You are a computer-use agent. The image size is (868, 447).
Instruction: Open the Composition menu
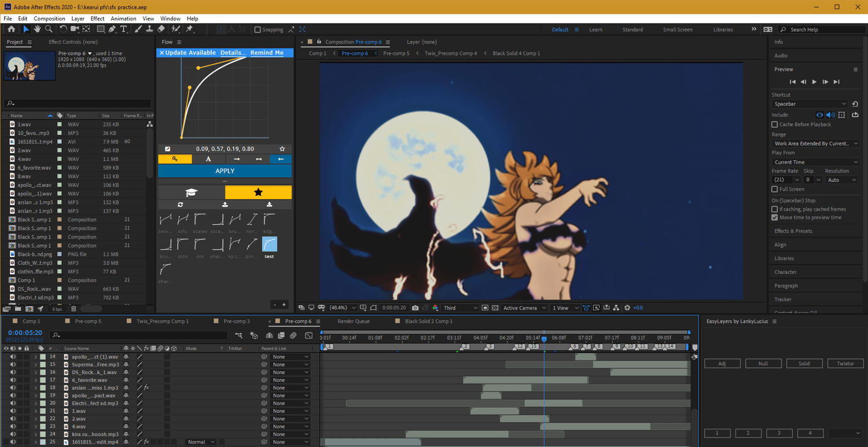point(49,19)
